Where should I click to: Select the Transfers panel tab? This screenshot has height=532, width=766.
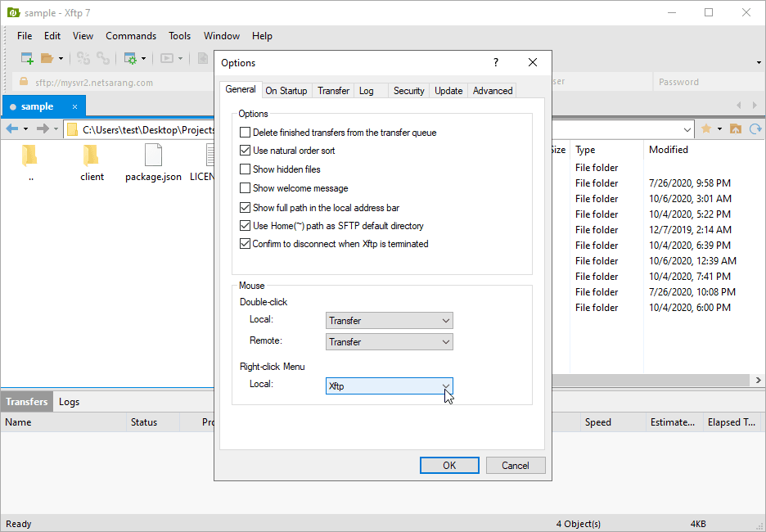tap(27, 402)
